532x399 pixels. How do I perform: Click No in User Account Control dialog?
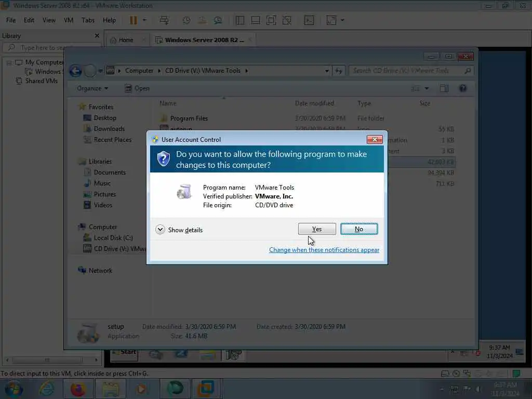[x=358, y=229]
